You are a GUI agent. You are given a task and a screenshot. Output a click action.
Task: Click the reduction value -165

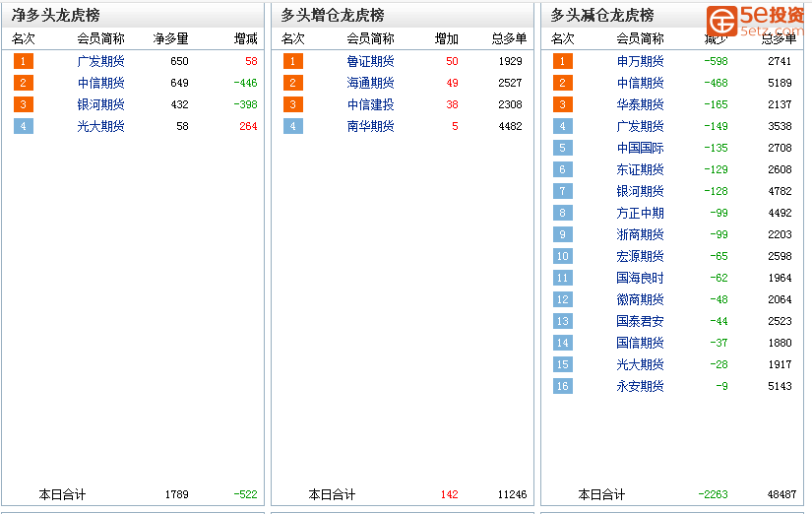717,104
